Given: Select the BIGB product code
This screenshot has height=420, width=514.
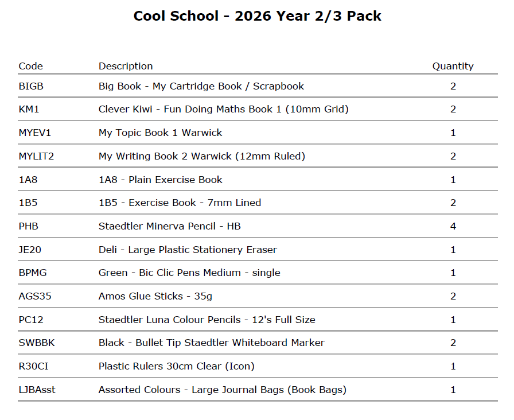Looking at the screenshot, I should coord(31,86).
